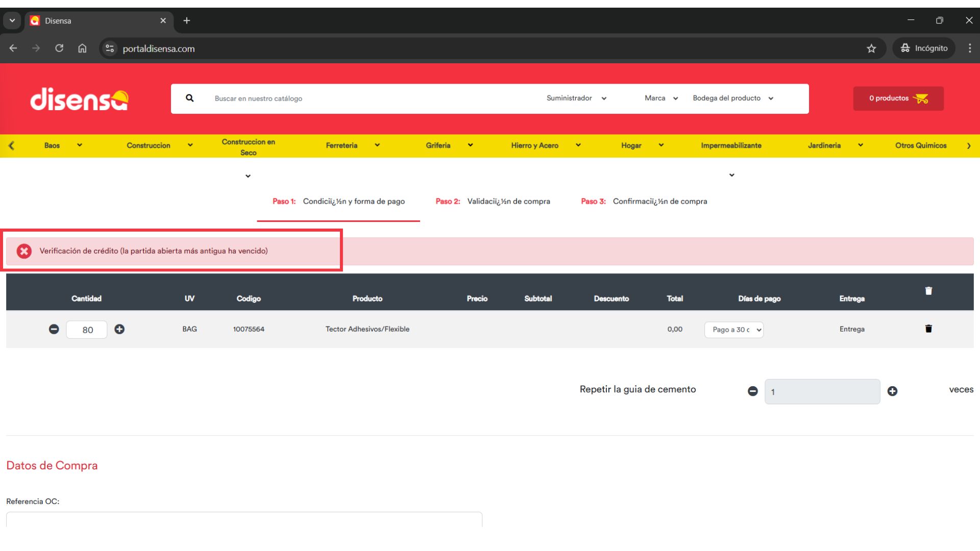The width and height of the screenshot is (980, 551).
Task: Decrease product quantity with the minus icon
Action: (x=54, y=330)
